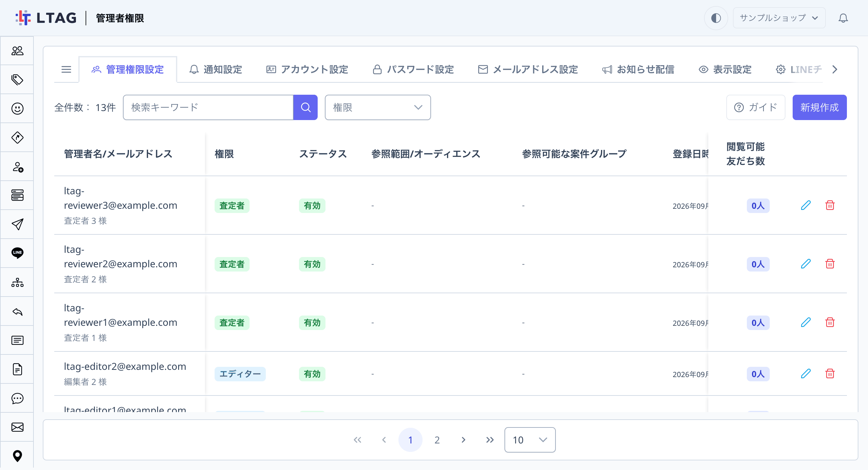The width and height of the screenshot is (868, 470).
Task: Go to next page arrow
Action: coord(463,440)
